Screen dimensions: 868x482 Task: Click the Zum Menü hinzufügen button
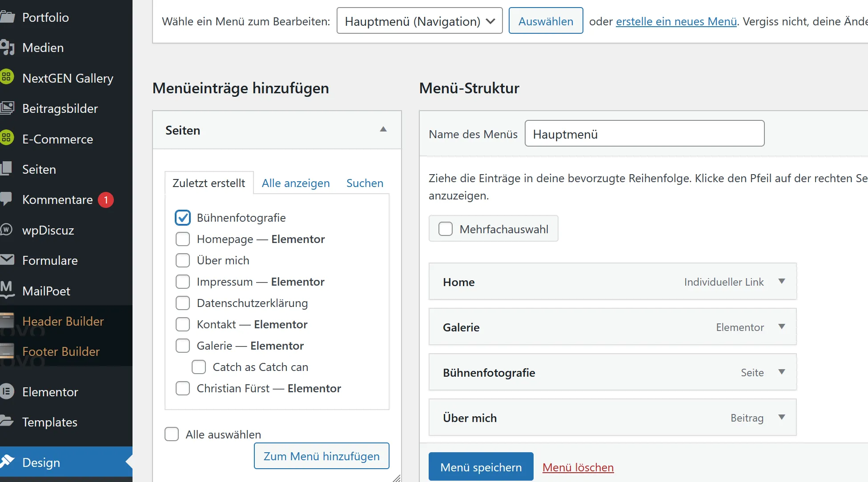click(321, 456)
